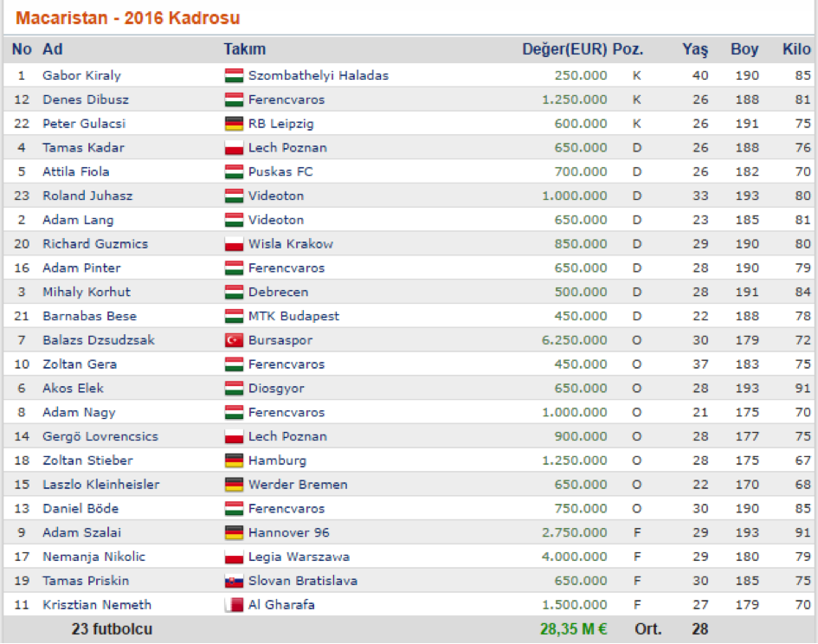
Task: Select the 23 futbolcu summary text
Action: tap(113, 629)
